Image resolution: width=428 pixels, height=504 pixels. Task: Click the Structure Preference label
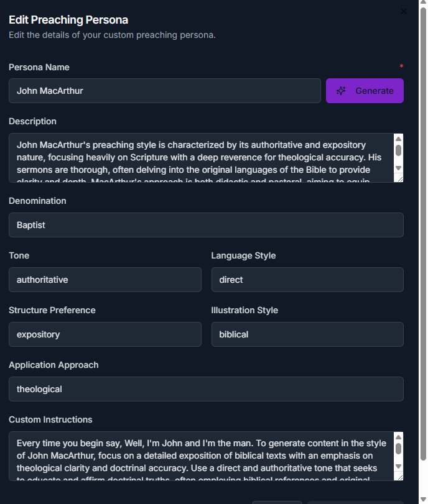[52, 310]
